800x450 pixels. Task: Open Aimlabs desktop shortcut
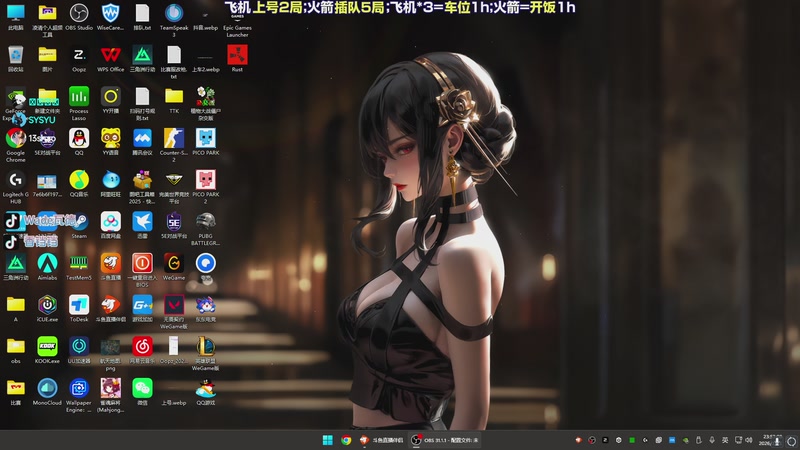pos(47,264)
